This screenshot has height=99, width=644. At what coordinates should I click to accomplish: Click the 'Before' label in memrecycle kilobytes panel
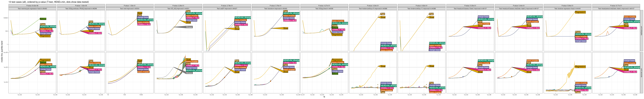[x=43, y=19]
